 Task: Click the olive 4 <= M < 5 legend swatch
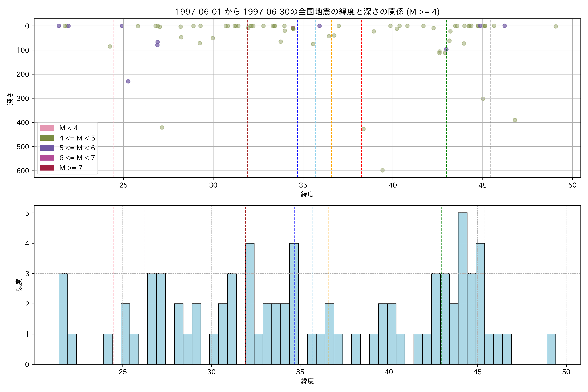47,138
